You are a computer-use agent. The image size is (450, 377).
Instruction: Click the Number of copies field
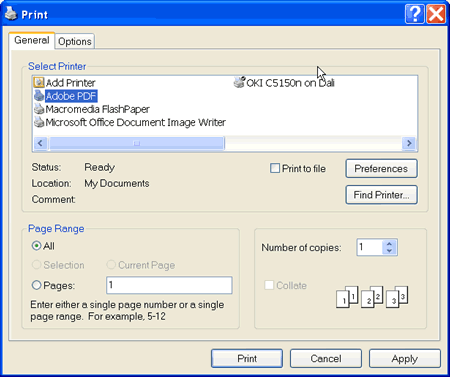[369, 247]
